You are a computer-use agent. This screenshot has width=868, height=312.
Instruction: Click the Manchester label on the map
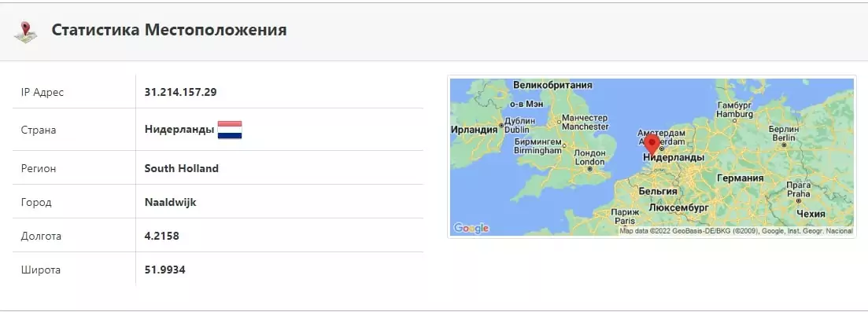point(585,123)
